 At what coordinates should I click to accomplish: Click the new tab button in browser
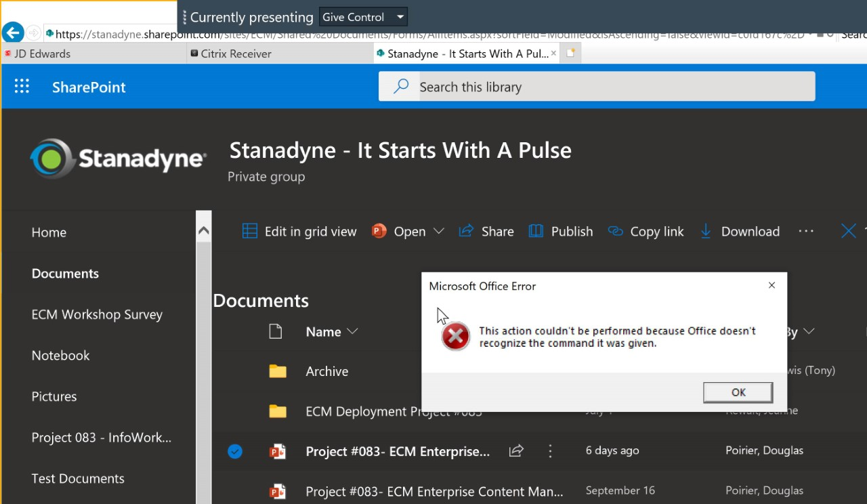pyautogui.click(x=570, y=53)
